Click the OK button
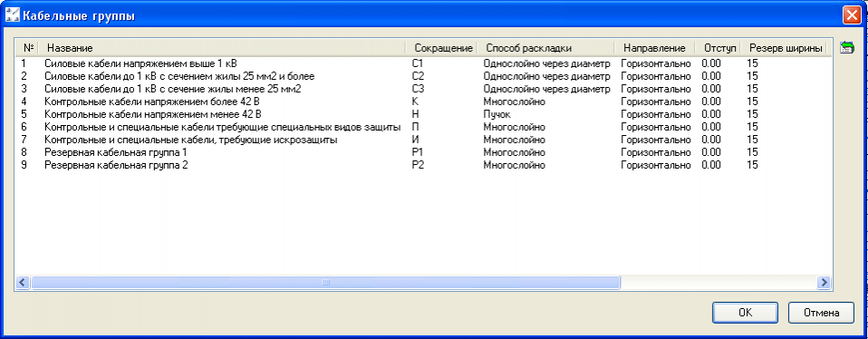This screenshot has width=868, height=339. 745,313
